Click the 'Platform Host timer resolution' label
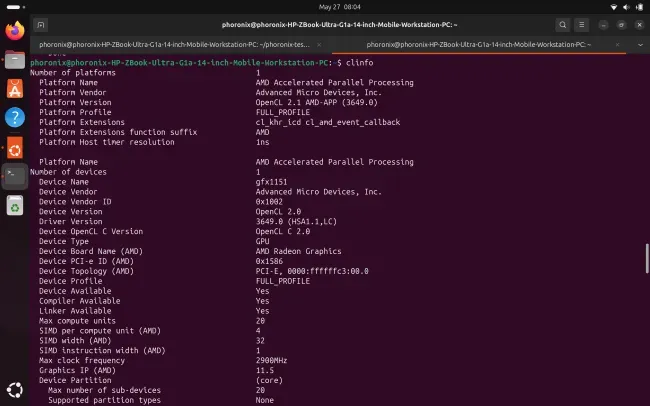Viewport: 650px width, 406px height. [107, 142]
